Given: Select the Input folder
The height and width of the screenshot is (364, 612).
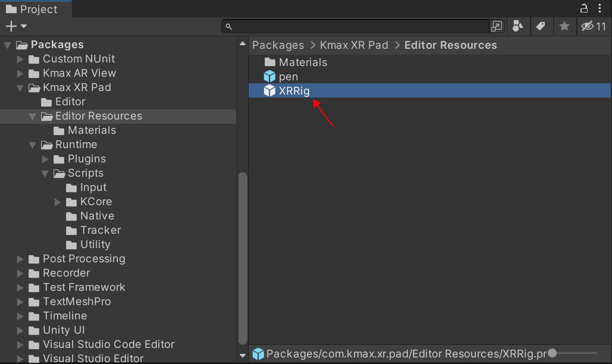Looking at the screenshot, I should 93,188.
